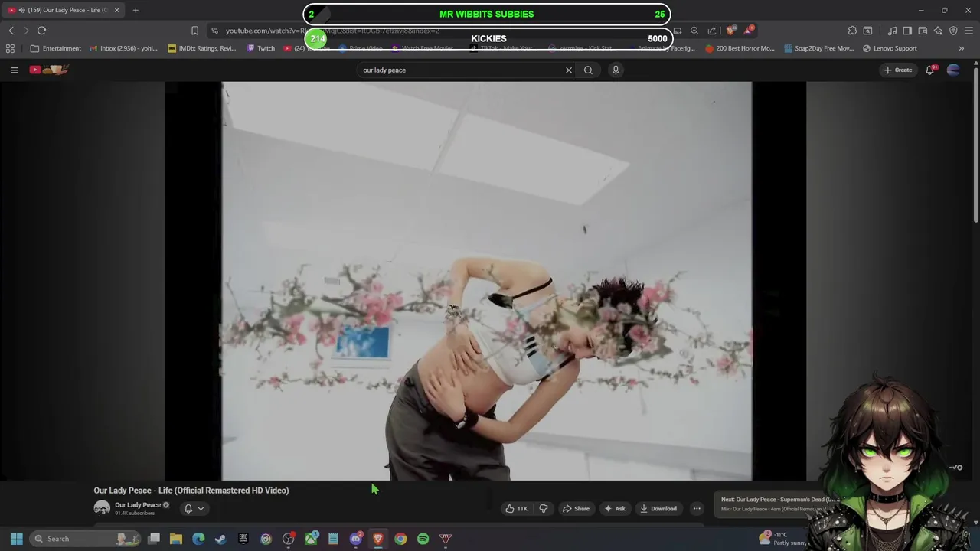Click the Ask button below video
Image resolution: width=980 pixels, height=551 pixels.
615,508
